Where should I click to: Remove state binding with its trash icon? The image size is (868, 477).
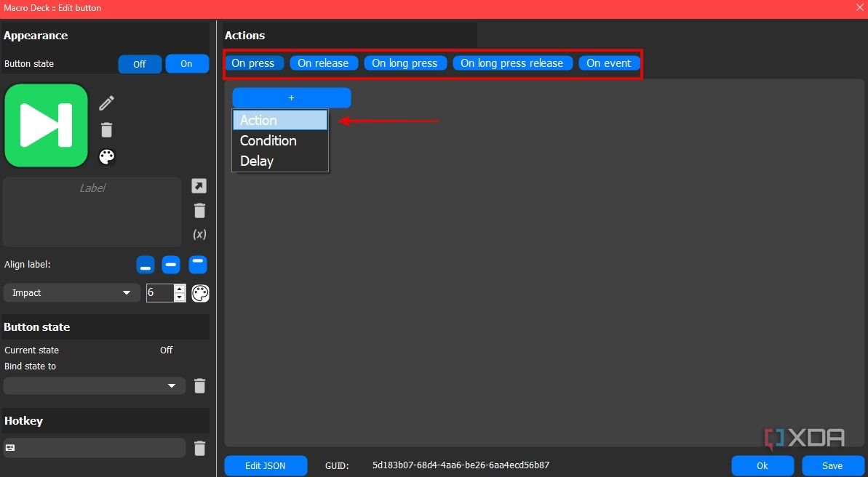(199, 386)
